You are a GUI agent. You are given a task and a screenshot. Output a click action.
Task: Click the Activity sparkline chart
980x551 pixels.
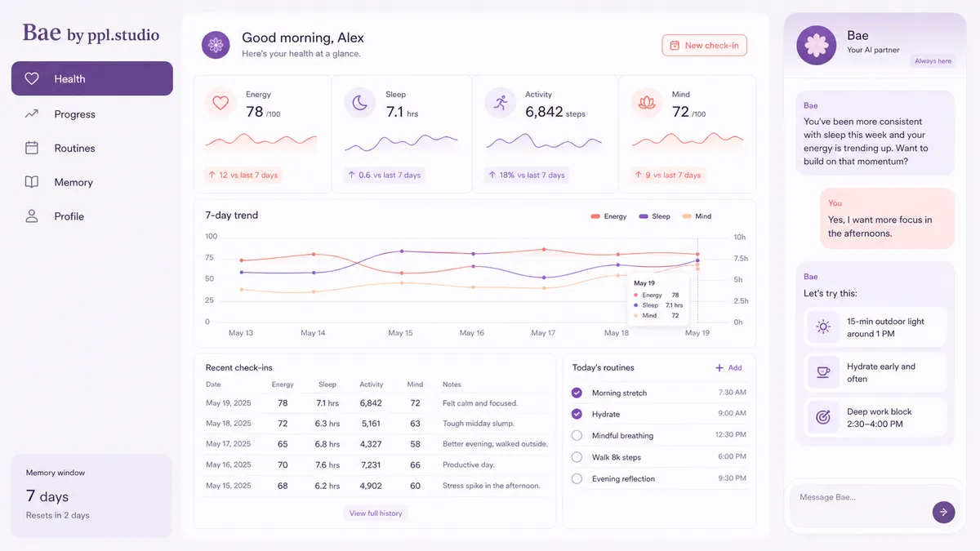point(543,143)
